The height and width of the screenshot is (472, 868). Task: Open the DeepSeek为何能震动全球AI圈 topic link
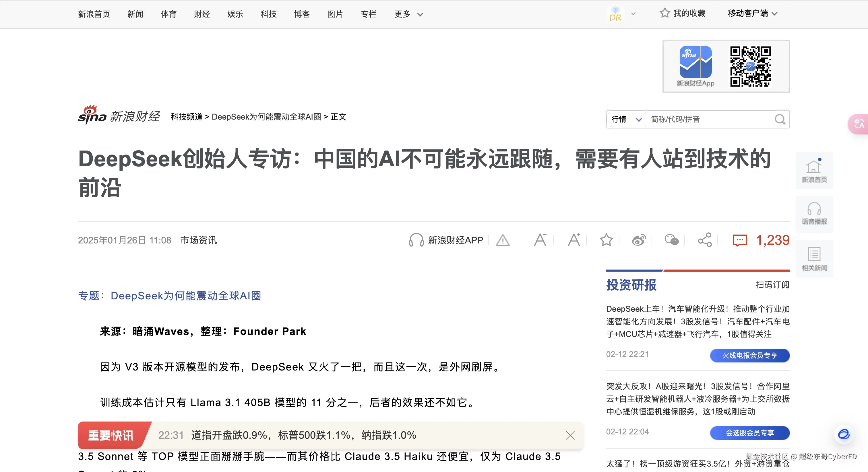tap(186, 296)
